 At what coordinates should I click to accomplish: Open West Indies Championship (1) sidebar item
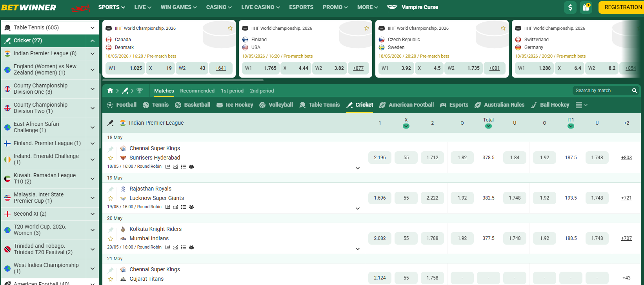coord(44,268)
